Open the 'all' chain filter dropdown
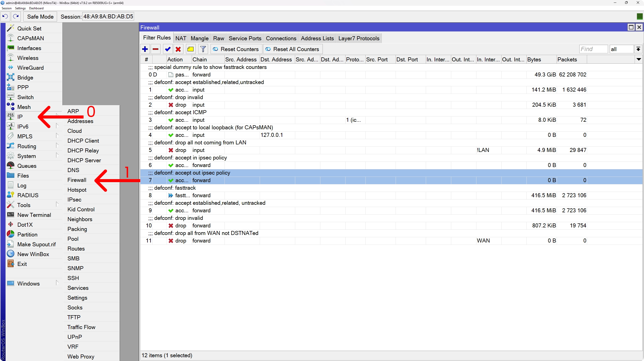The height and width of the screenshot is (361, 644). pos(638,49)
